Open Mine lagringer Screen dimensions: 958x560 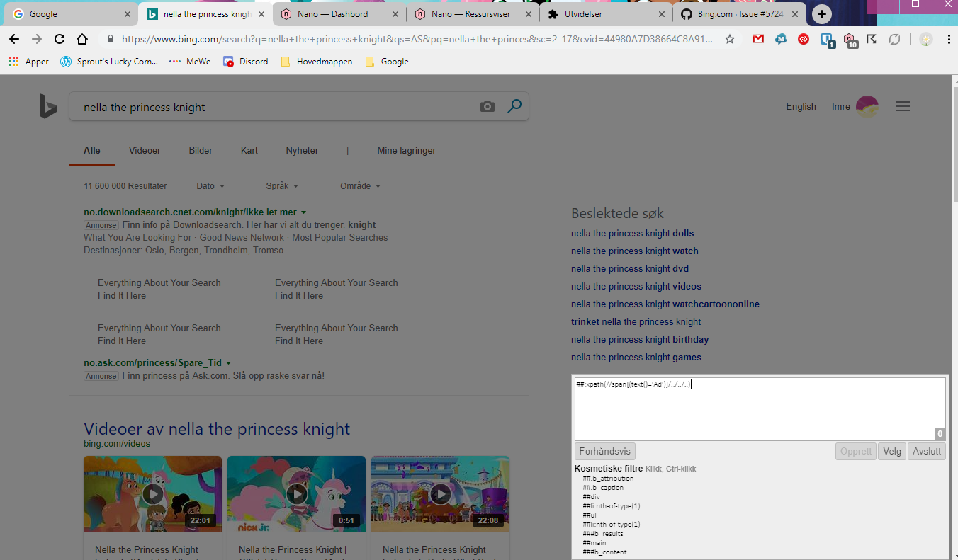point(407,150)
